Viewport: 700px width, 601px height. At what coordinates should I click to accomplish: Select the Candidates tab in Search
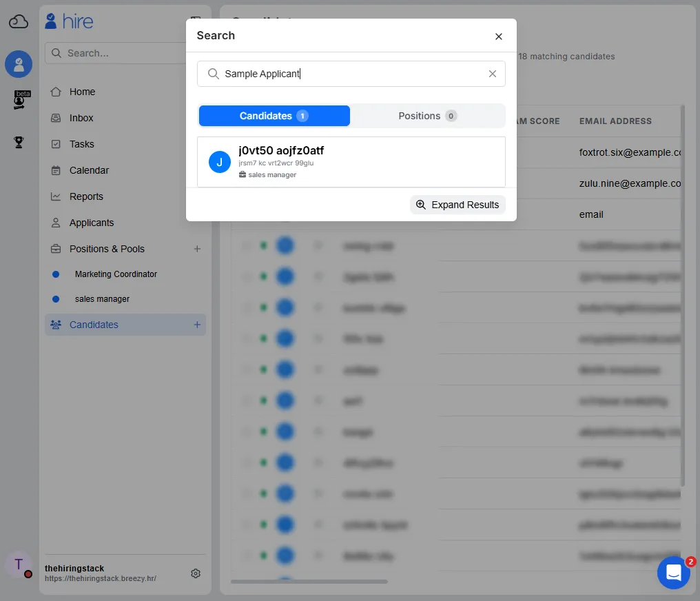[274, 116]
